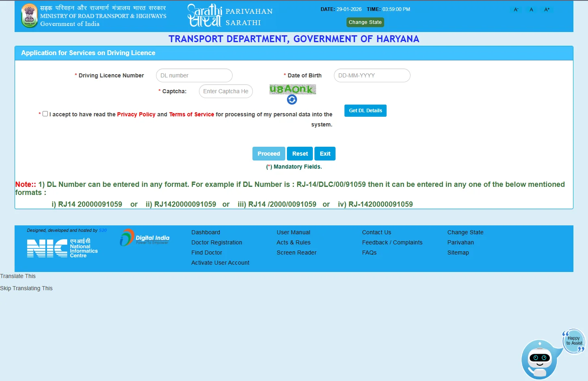Click the Digital India logo
Image resolution: width=588 pixels, height=381 pixels.
pos(144,238)
